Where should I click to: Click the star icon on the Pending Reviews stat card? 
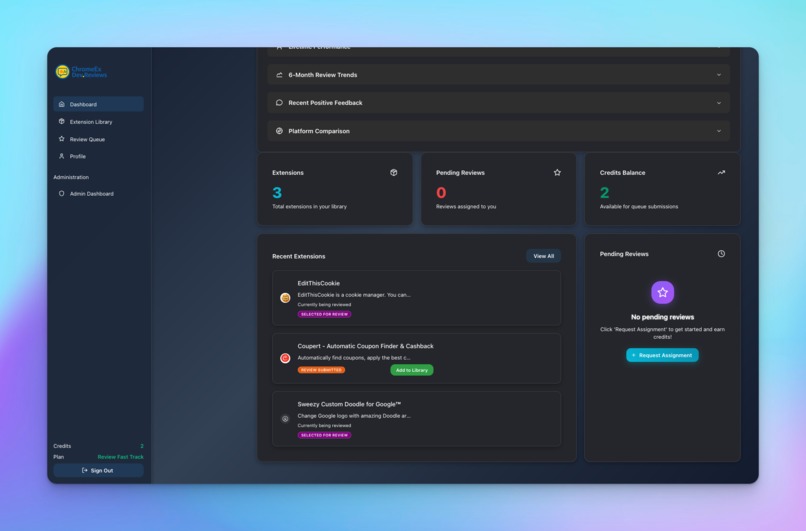pos(557,173)
